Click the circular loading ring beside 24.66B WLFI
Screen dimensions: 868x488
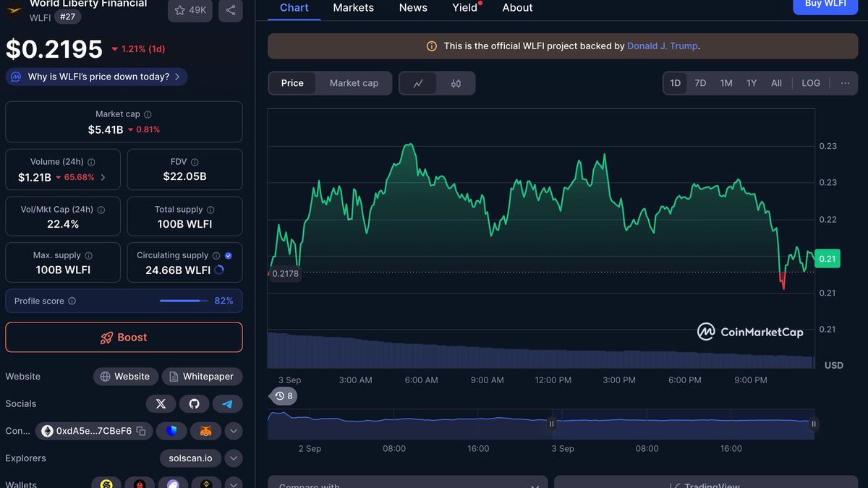(219, 270)
